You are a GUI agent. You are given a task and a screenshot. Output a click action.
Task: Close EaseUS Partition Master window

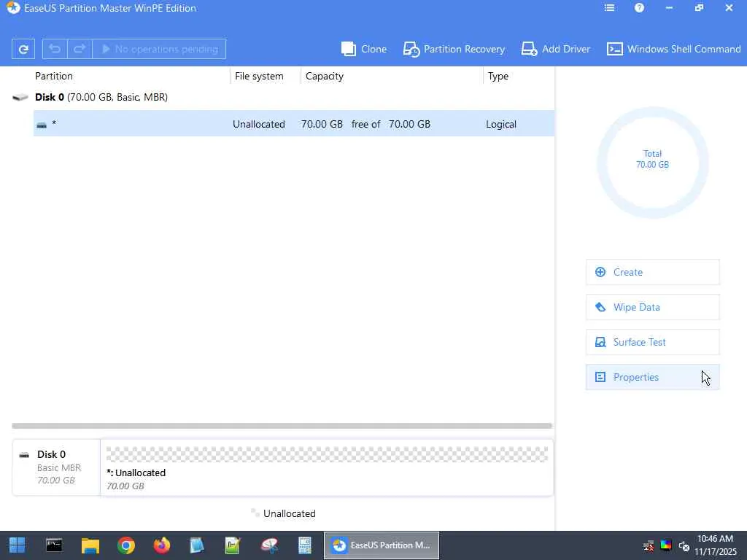[729, 7]
